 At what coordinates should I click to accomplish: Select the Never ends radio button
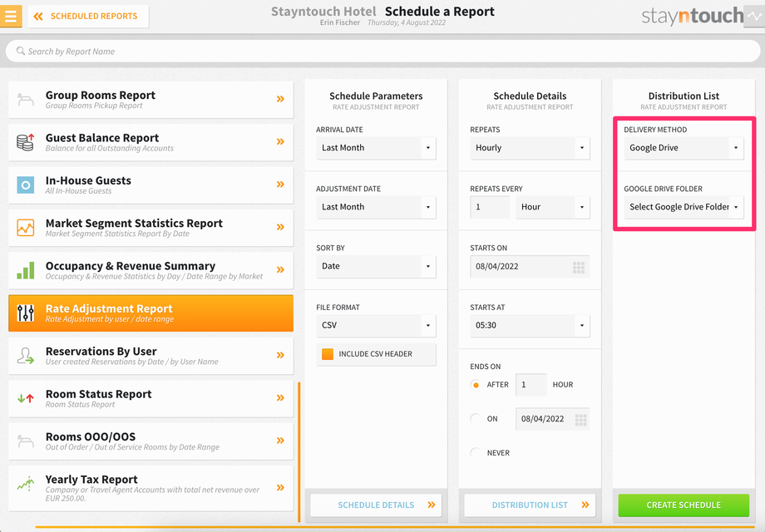tap(476, 453)
